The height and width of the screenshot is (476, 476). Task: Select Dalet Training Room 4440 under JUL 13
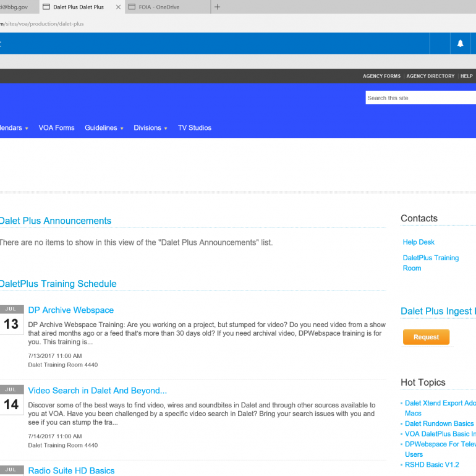[63, 365]
